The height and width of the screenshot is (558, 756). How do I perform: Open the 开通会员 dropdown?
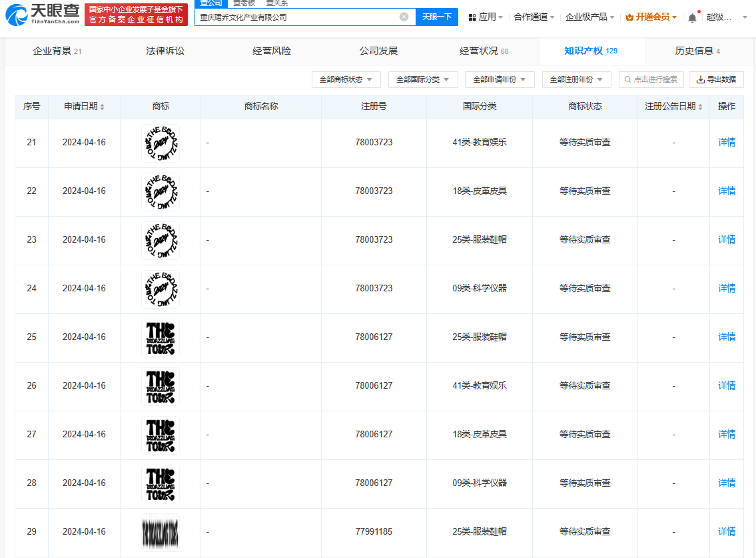tap(651, 17)
